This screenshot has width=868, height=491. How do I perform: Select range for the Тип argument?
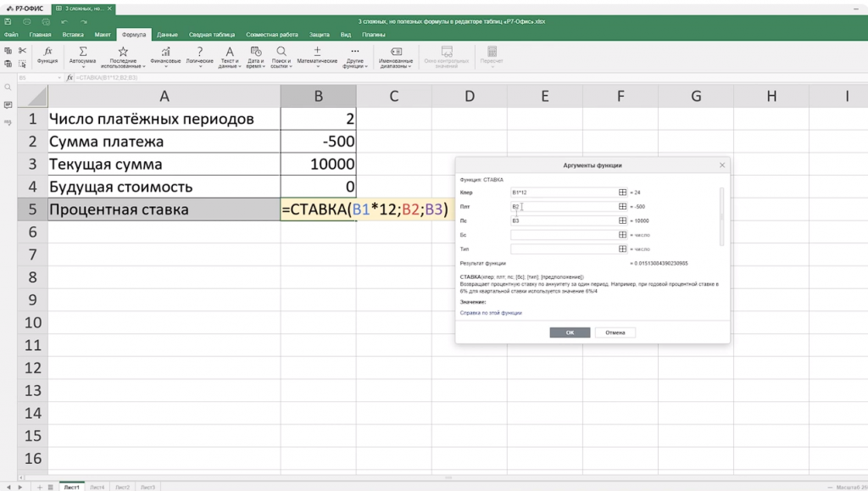(x=622, y=249)
